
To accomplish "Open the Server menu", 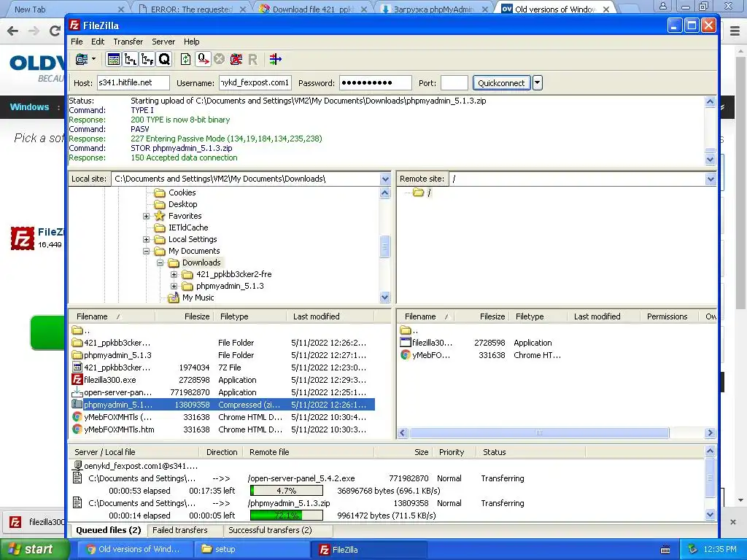I will [x=163, y=42].
